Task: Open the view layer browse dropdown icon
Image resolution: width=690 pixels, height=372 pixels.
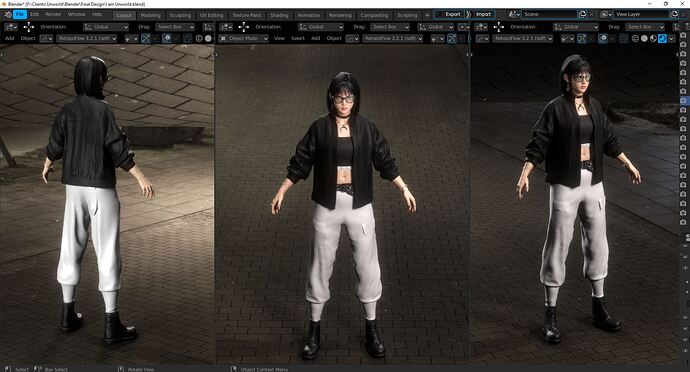Action: [x=605, y=14]
